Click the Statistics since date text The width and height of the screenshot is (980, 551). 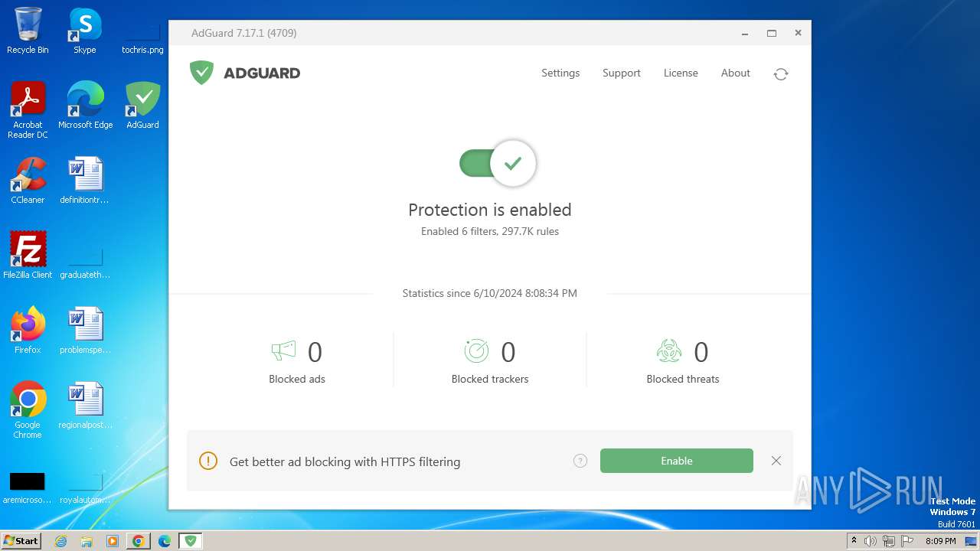(x=490, y=293)
